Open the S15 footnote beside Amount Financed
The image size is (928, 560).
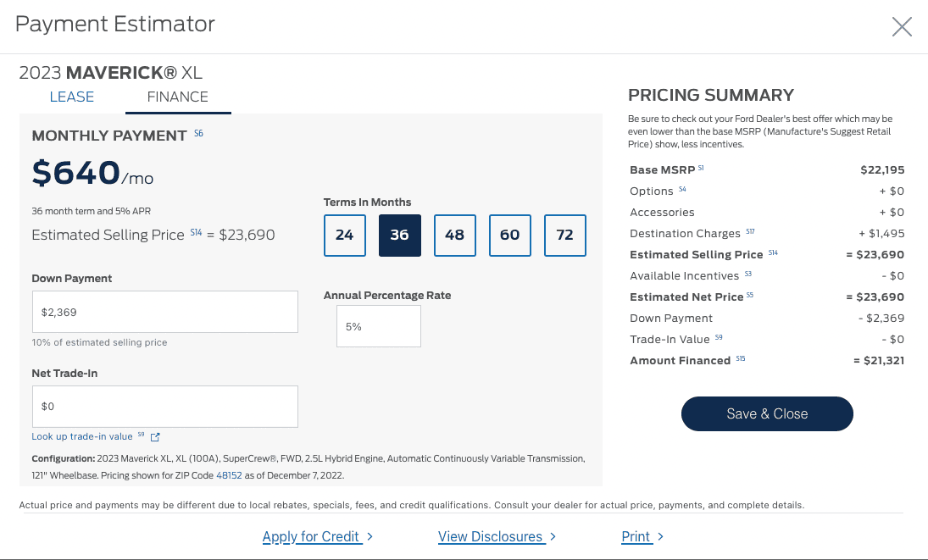[x=741, y=359]
